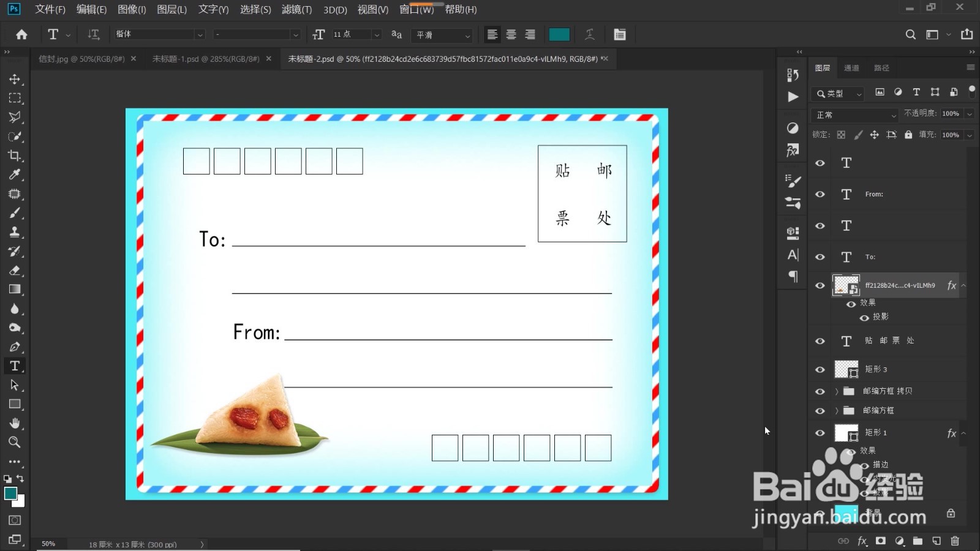The image size is (980, 551).
Task: Select the Rectangle shape tool
Action: coord(15,404)
